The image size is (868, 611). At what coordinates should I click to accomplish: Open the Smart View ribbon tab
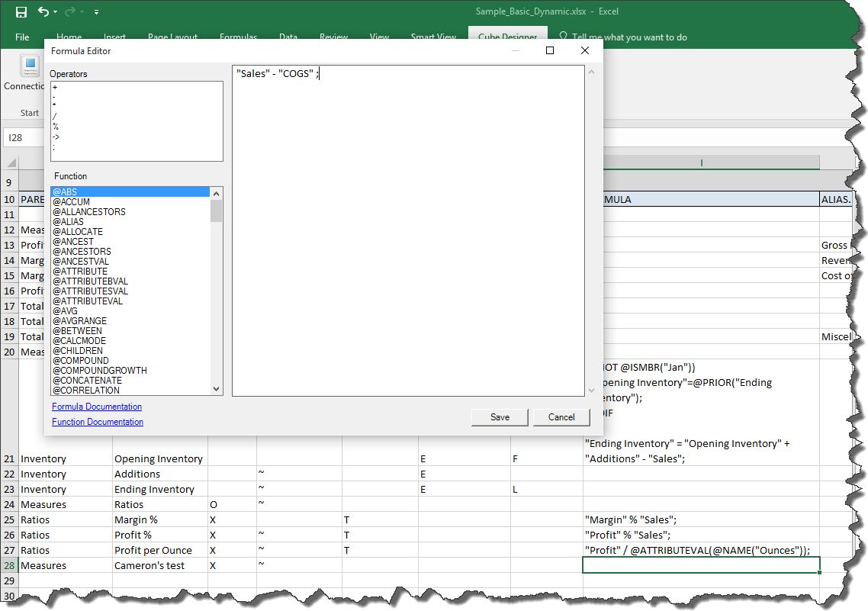(x=433, y=37)
